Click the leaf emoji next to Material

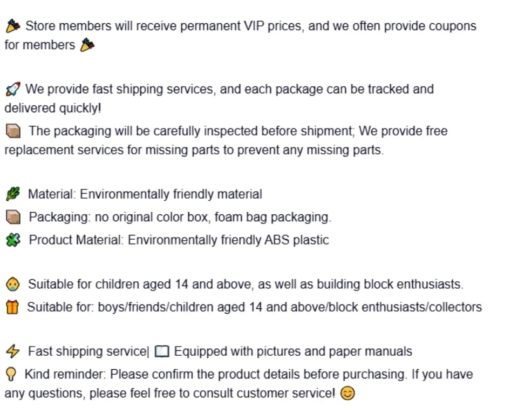pos(13,194)
